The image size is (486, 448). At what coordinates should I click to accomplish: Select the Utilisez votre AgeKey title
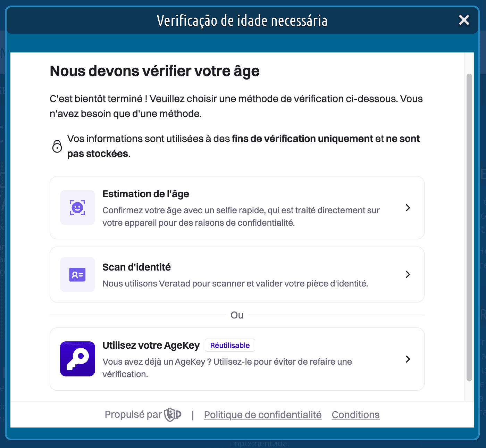click(151, 345)
